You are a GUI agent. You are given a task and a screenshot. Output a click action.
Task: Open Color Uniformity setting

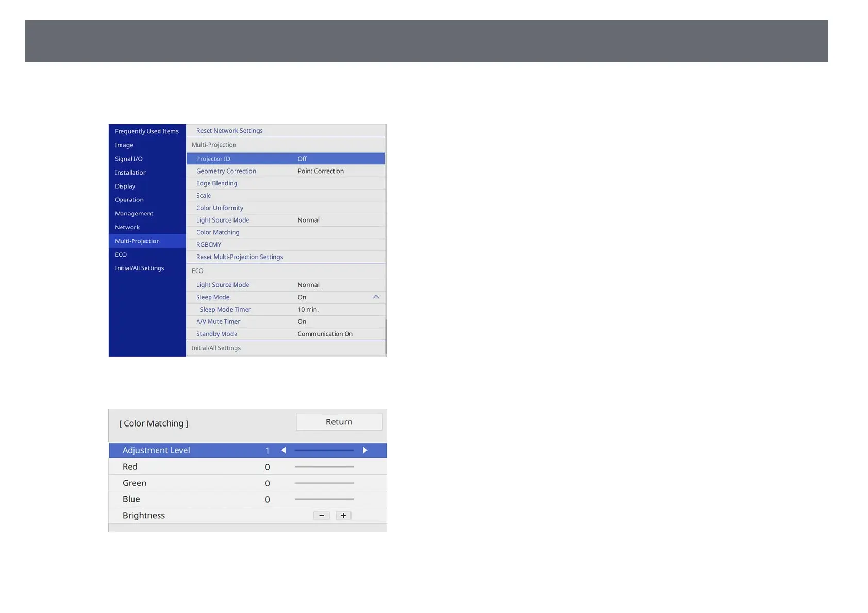point(286,208)
